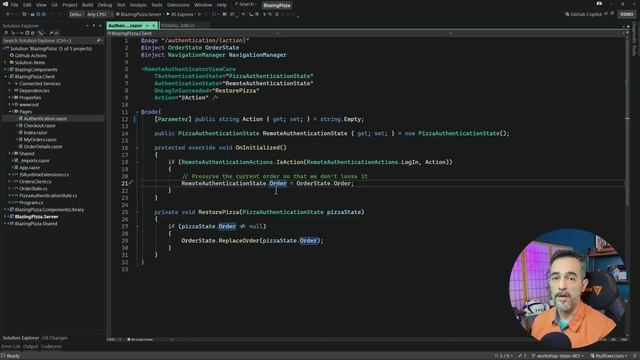The height and width of the screenshot is (360, 640).
Task: Expand the BlazingComponents project
Action: point(5,69)
